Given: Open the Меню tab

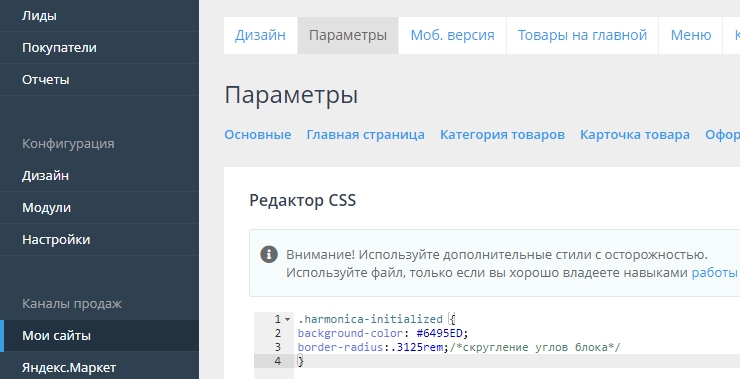Looking at the screenshot, I should pos(690,35).
